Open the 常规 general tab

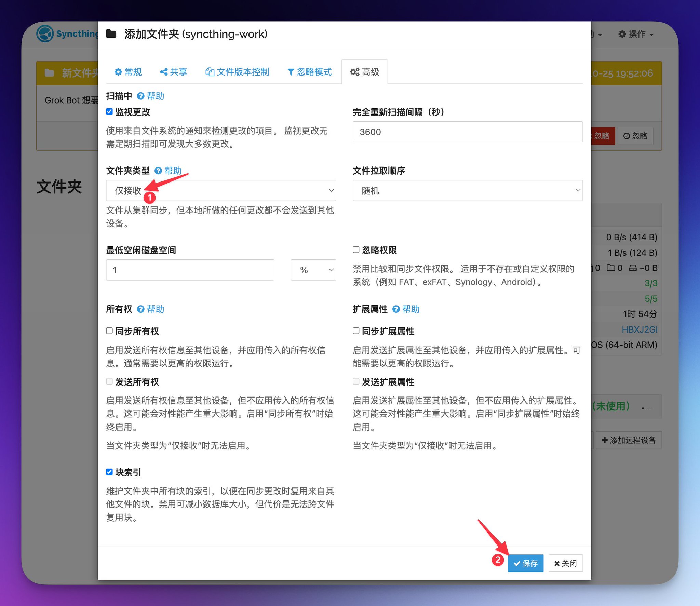(128, 72)
